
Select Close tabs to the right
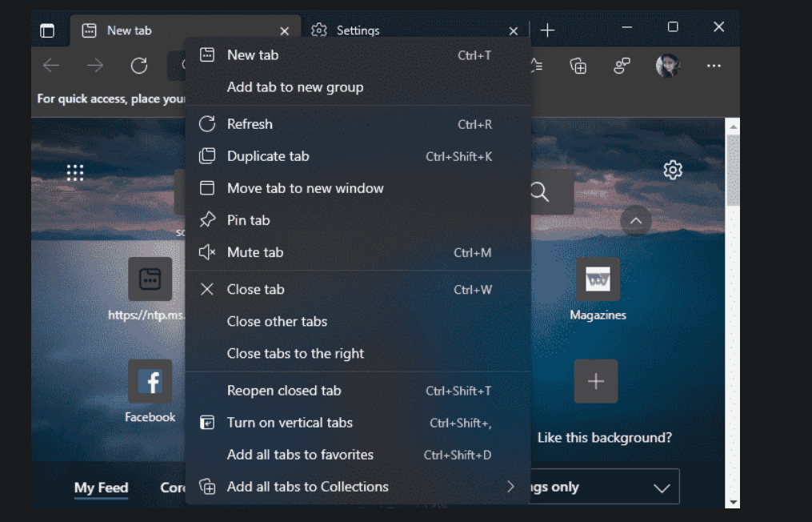tap(358, 354)
